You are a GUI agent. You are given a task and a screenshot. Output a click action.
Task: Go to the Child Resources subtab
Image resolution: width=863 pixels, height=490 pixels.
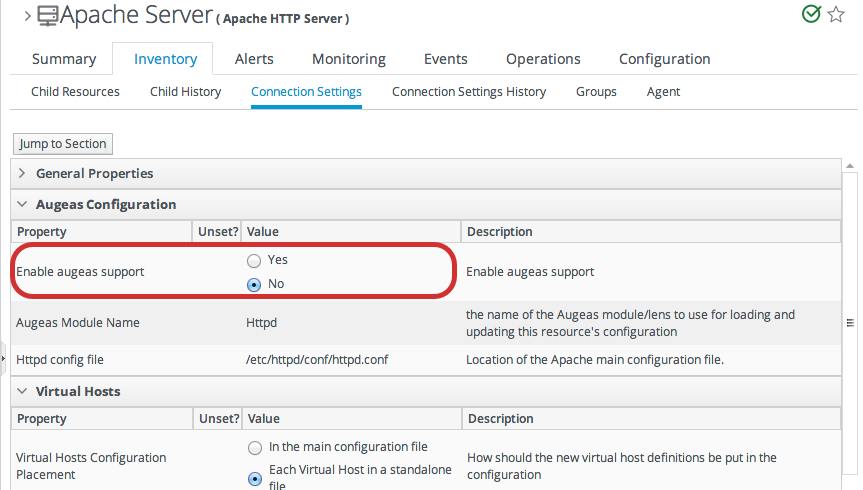click(75, 92)
